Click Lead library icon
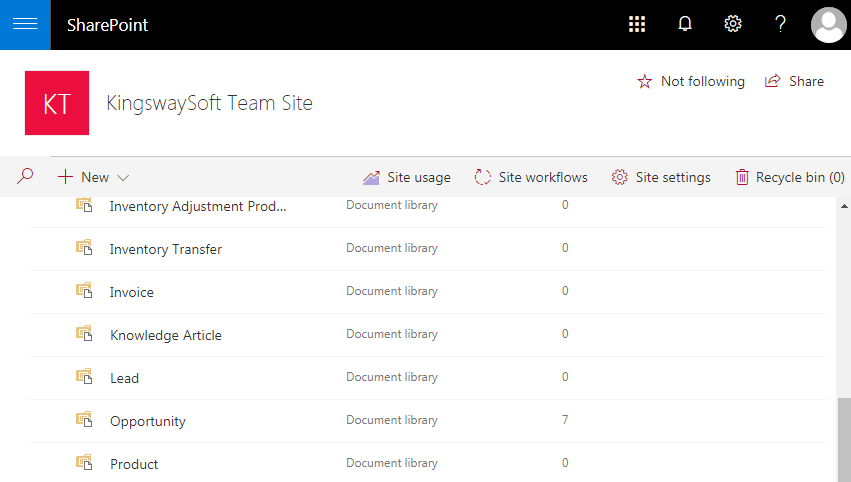 tap(84, 376)
